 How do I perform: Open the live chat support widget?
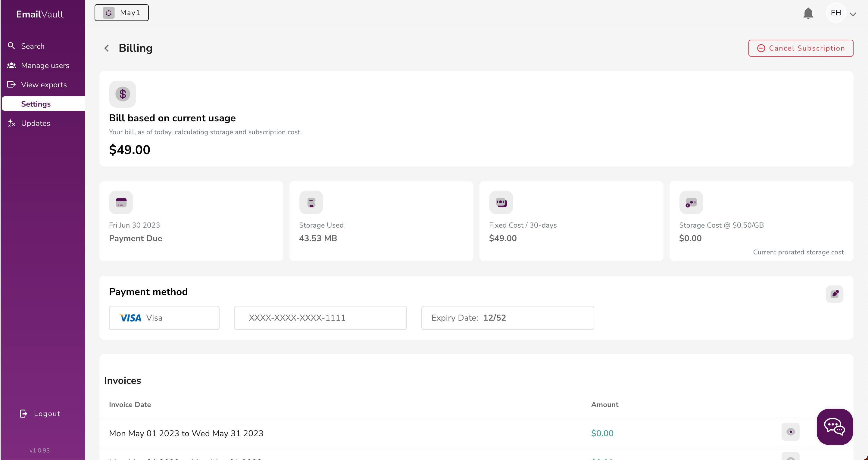click(x=834, y=427)
